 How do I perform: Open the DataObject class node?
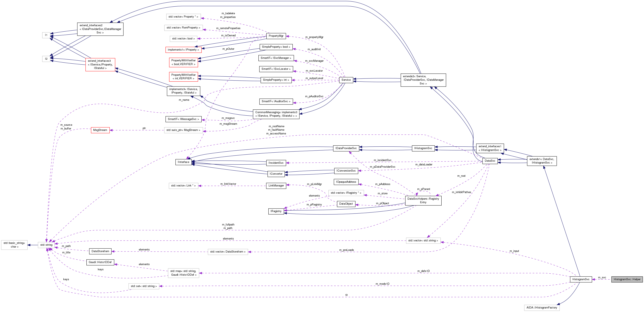(346, 204)
